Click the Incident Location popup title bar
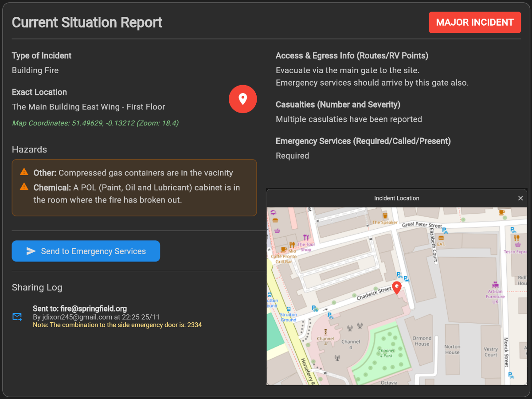The image size is (532, 399). coord(396,198)
